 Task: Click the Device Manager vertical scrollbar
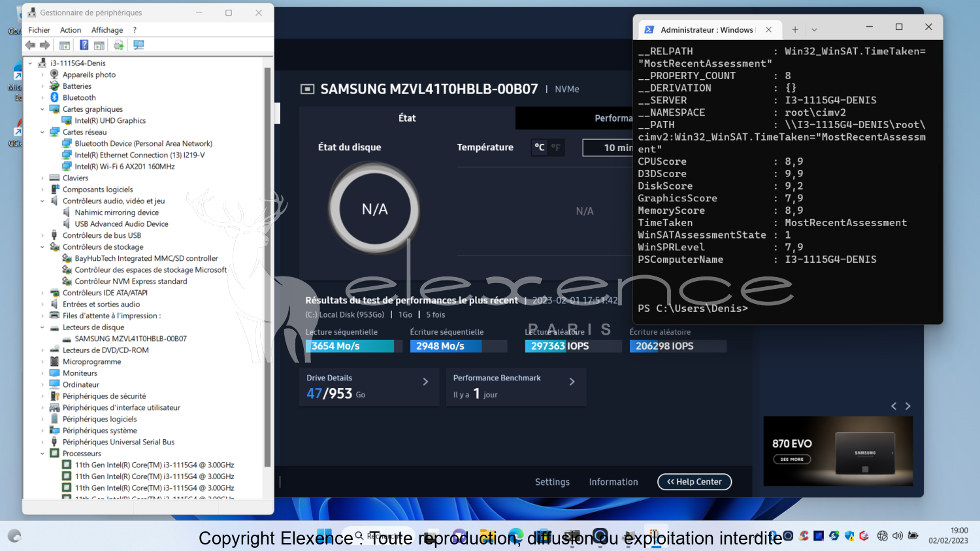(267, 267)
